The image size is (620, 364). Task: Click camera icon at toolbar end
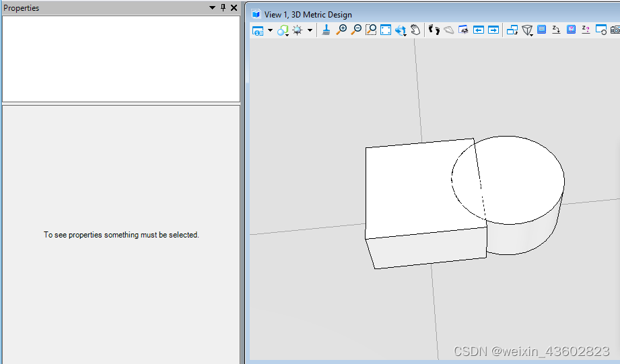[x=615, y=30]
